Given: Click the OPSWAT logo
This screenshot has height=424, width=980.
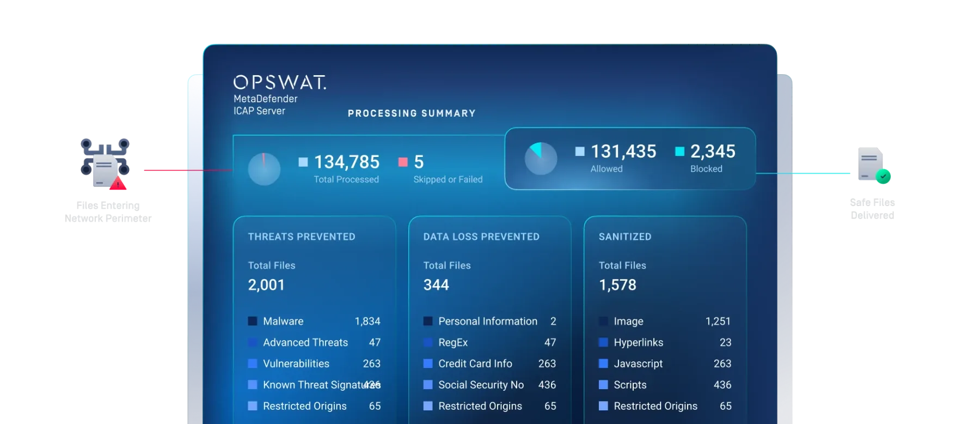Looking at the screenshot, I should [280, 82].
